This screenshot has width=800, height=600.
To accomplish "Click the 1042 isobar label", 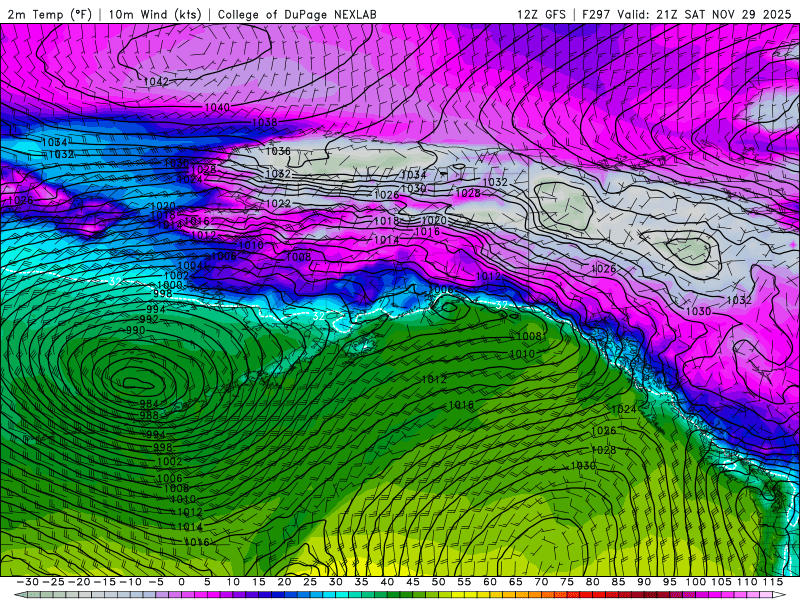I will click(x=156, y=81).
